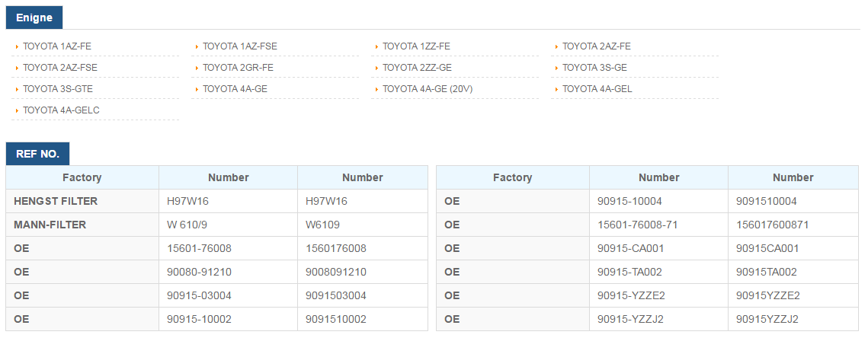Click the HENGST FILTER factory cell
This screenshot has height=338, width=868.
click(82, 202)
